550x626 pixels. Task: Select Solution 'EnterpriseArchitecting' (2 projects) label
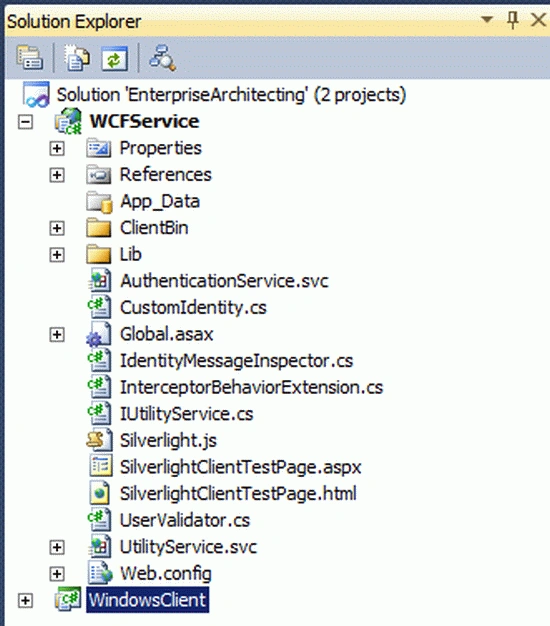(x=231, y=95)
